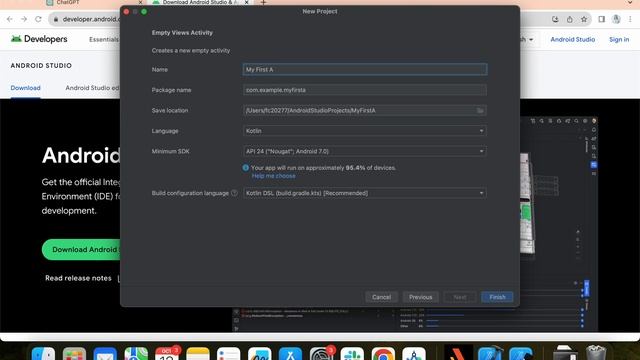640x360 pixels.
Task: Close the Download Android Studio tab
Action: click(x=247, y=2)
